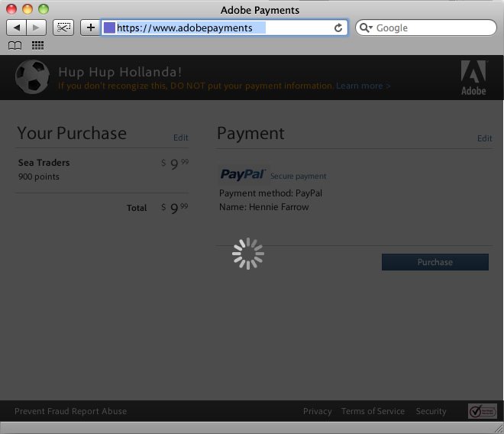Click the Purchase button
This screenshot has height=434, width=504.
coord(435,262)
